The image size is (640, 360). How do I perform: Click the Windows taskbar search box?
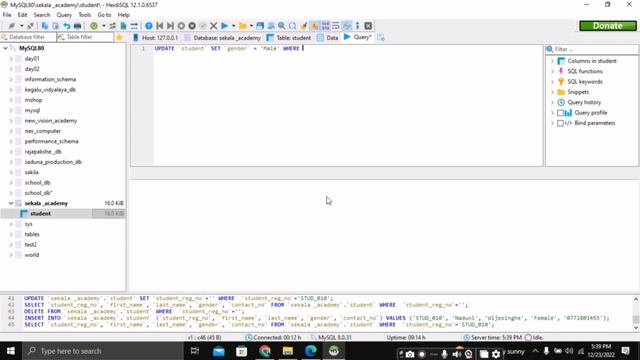(103, 351)
